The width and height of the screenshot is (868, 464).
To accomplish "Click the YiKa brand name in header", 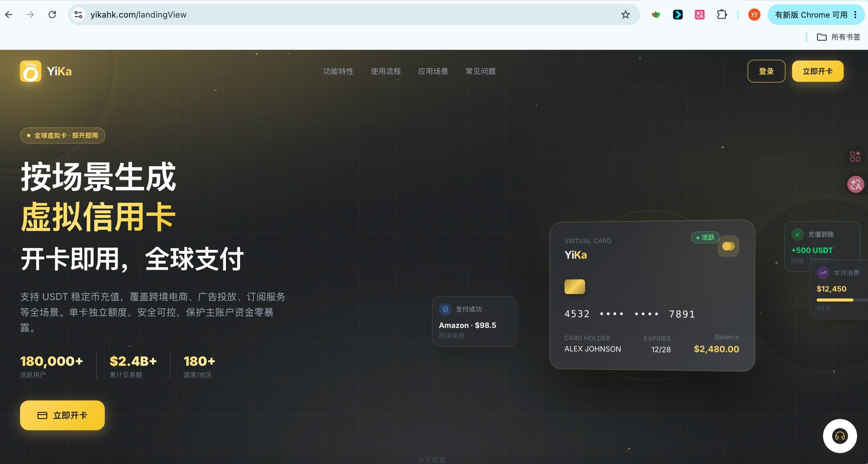I will [59, 71].
